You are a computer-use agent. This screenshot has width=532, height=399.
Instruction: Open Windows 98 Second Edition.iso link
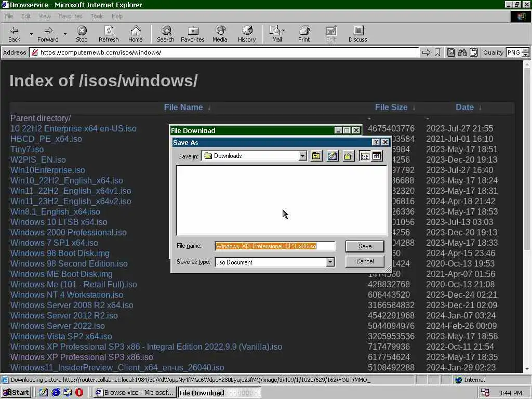coord(69,263)
